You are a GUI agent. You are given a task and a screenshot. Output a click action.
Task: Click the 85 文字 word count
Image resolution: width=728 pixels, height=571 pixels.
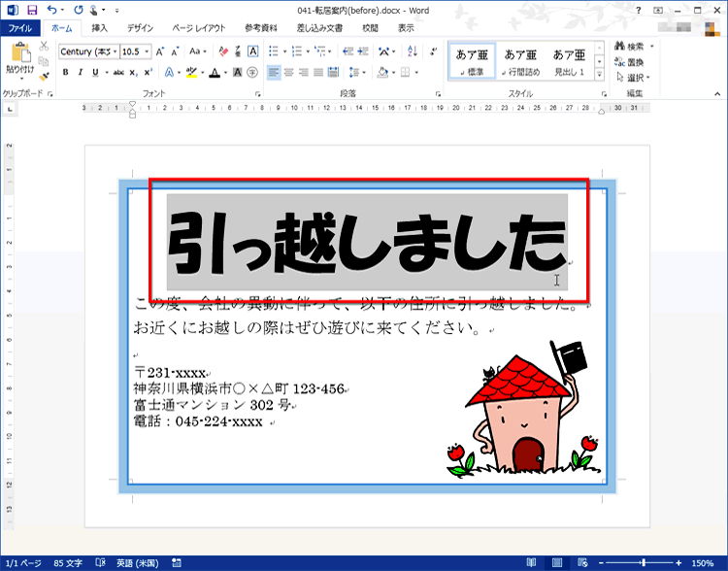coord(68,563)
